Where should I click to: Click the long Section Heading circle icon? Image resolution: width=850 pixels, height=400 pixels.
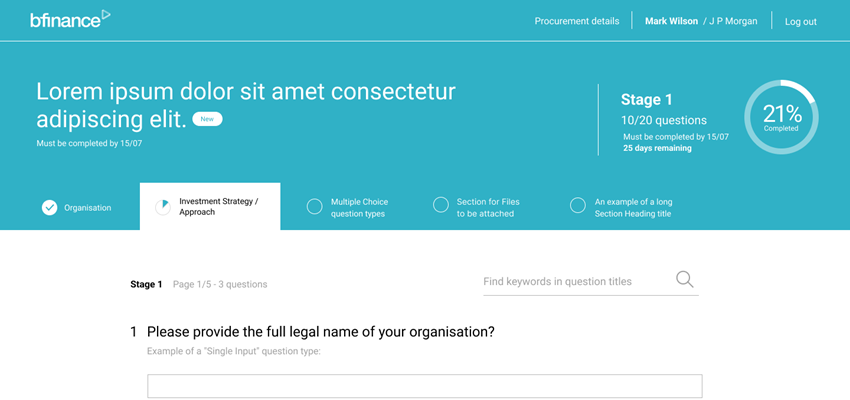click(578, 205)
